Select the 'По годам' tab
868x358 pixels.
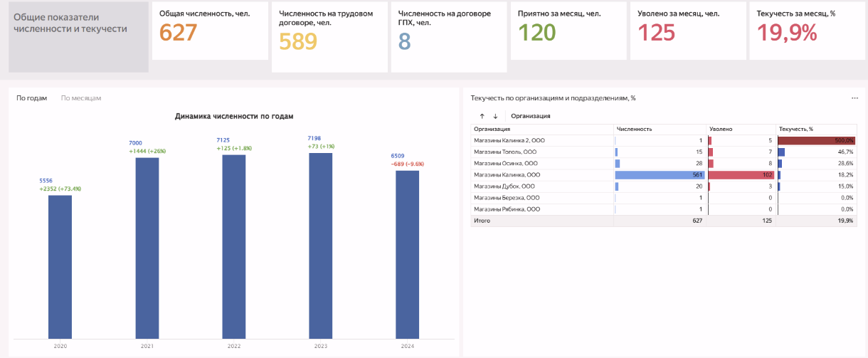[x=31, y=98]
